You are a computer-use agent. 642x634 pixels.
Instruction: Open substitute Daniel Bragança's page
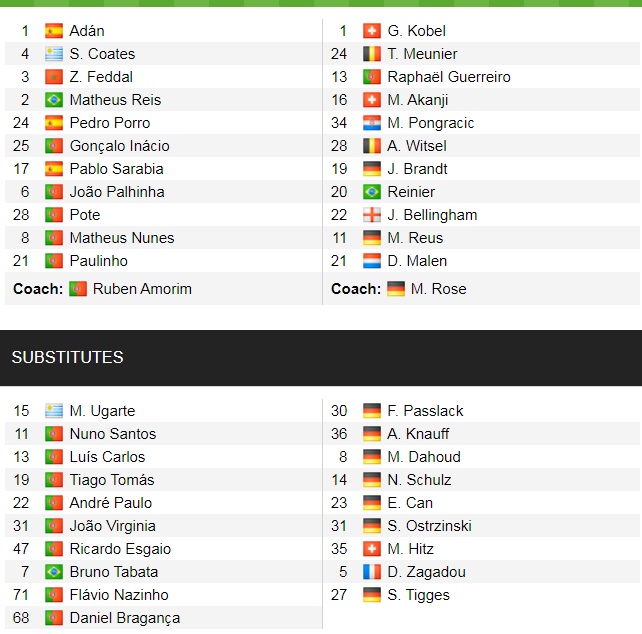pos(125,618)
